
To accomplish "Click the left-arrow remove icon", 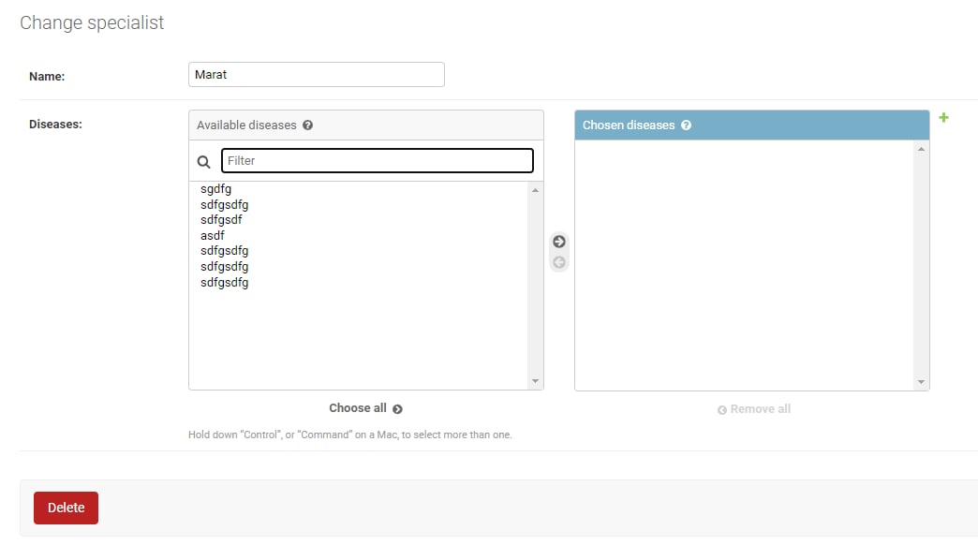I will point(559,262).
